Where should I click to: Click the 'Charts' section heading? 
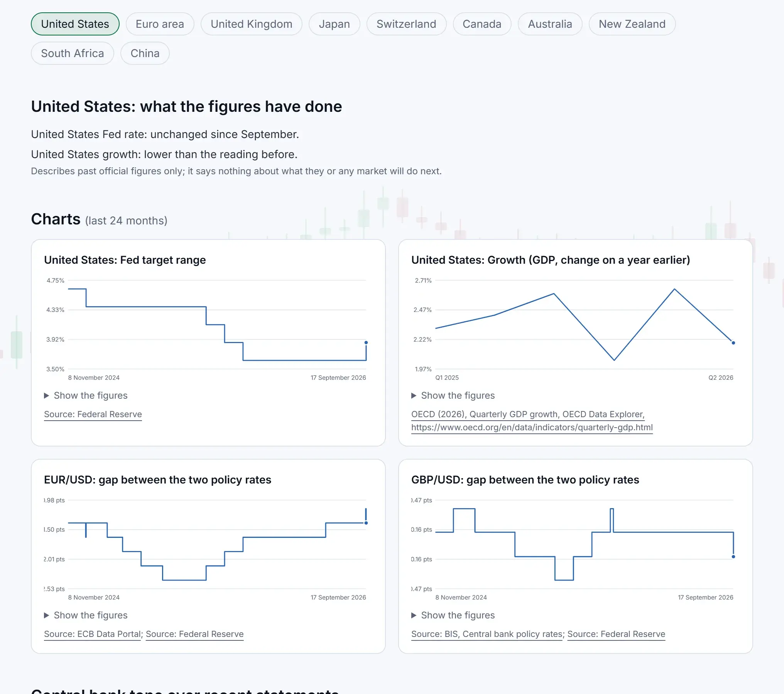pyautogui.click(x=56, y=219)
